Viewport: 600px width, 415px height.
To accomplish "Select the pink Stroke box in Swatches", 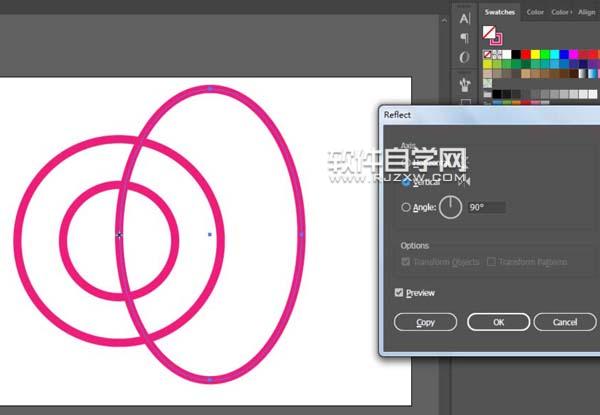I will click(x=497, y=40).
